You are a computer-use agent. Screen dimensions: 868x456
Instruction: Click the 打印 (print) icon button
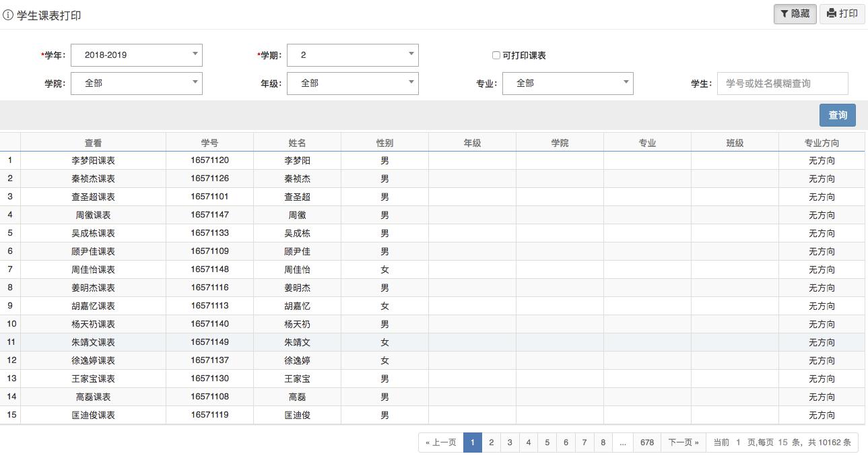point(842,13)
